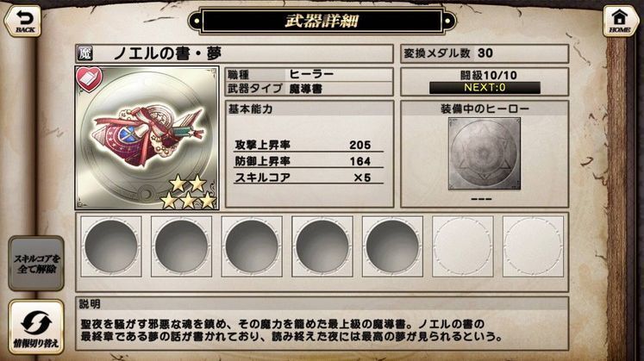Tap the BACK arrow button

click(x=23, y=21)
